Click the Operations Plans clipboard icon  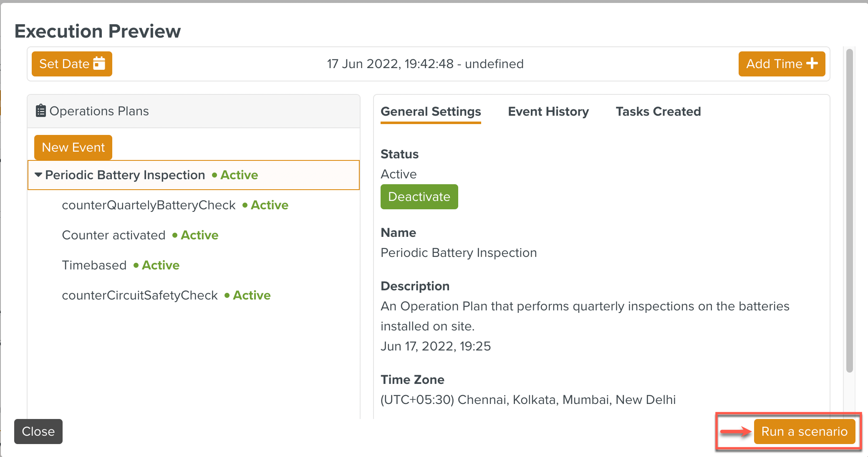[40, 111]
